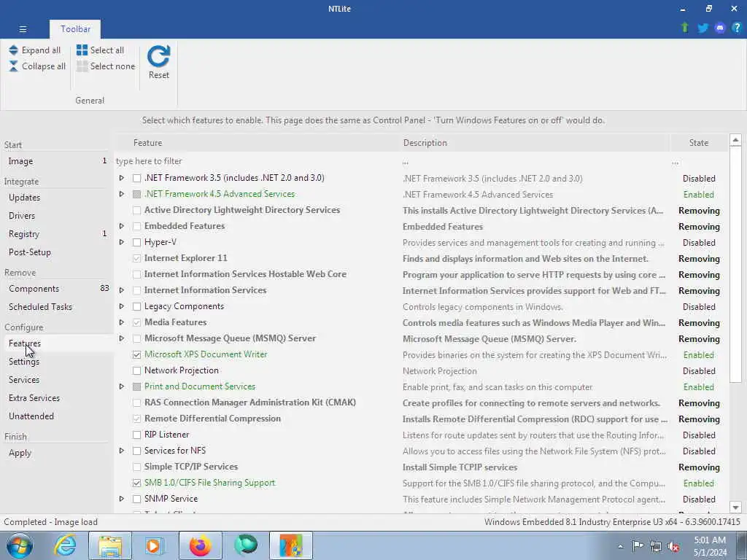Enable the Hyper-V checkbox
The height and width of the screenshot is (560, 747).
click(136, 242)
